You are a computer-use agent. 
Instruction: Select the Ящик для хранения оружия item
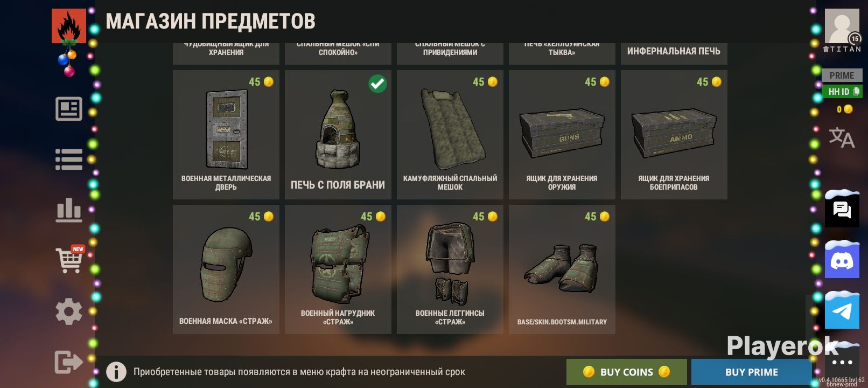coord(562,135)
